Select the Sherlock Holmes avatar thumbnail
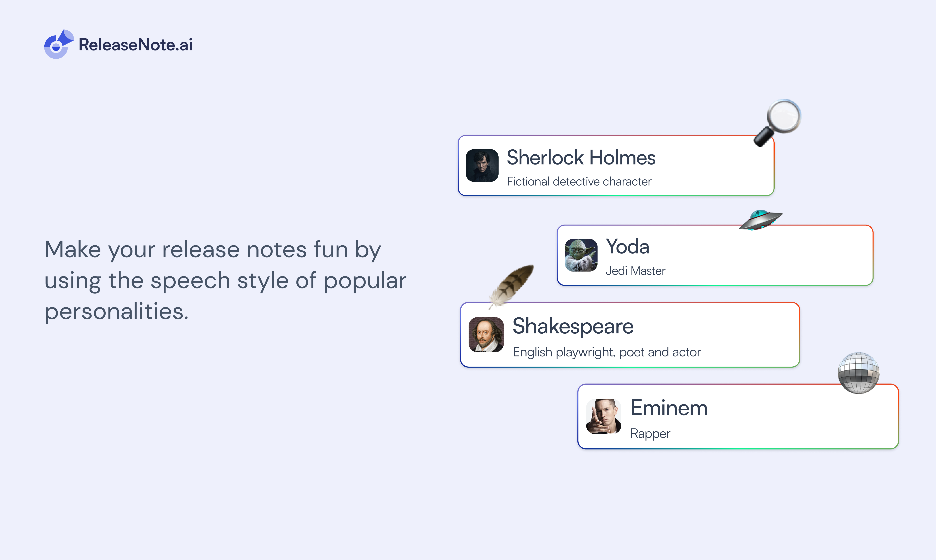The width and height of the screenshot is (936, 560). 482,165
